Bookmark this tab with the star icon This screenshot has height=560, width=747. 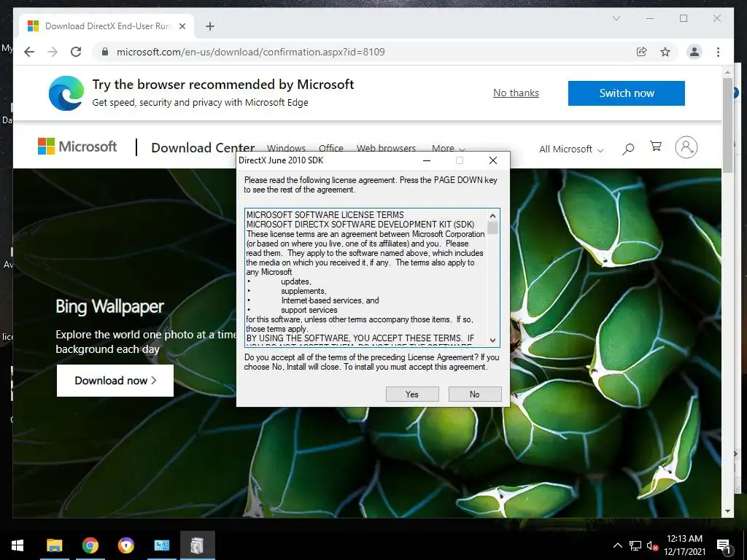665,52
